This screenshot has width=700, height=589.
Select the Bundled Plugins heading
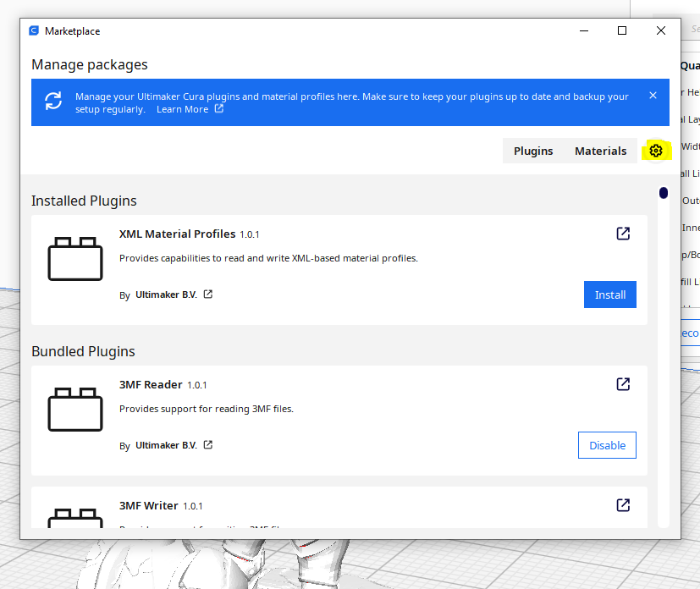coord(83,351)
